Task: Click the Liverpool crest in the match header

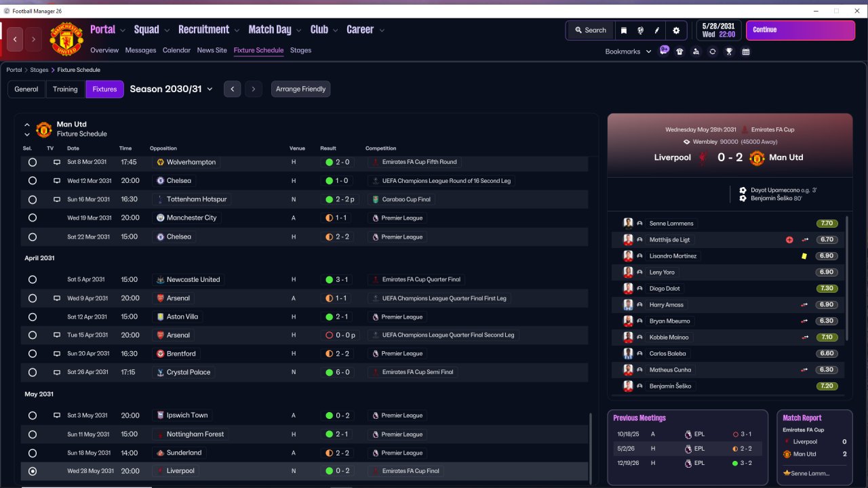Action: click(703, 158)
